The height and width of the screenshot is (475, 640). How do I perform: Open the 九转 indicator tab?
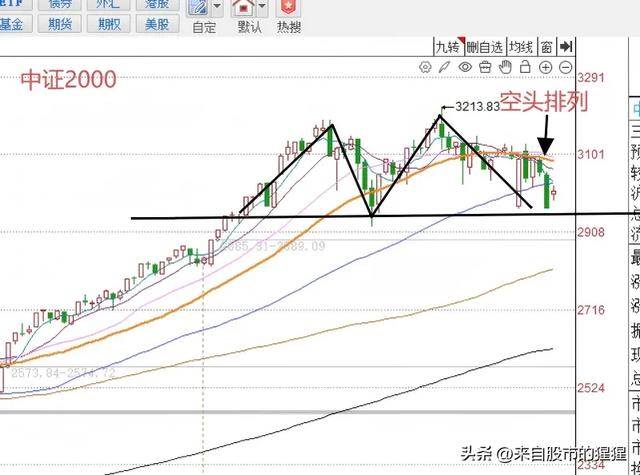click(447, 46)
